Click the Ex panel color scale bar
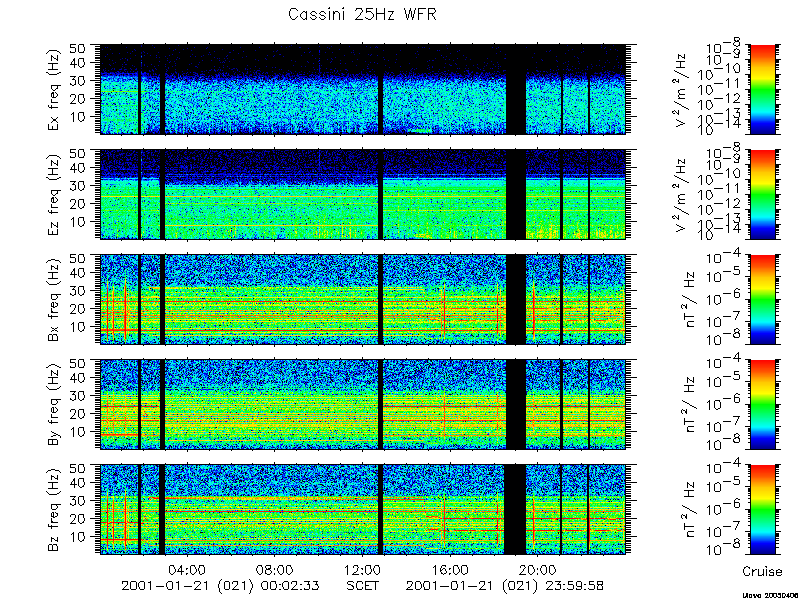The height and width of the screenshot is (600, 800). coord(762,89)
